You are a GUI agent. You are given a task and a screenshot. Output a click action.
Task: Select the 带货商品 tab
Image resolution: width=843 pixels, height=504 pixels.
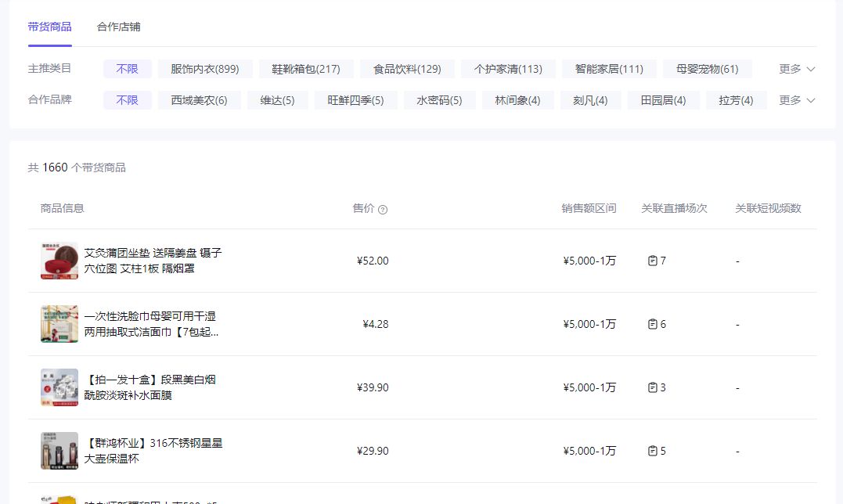[49, 27]
